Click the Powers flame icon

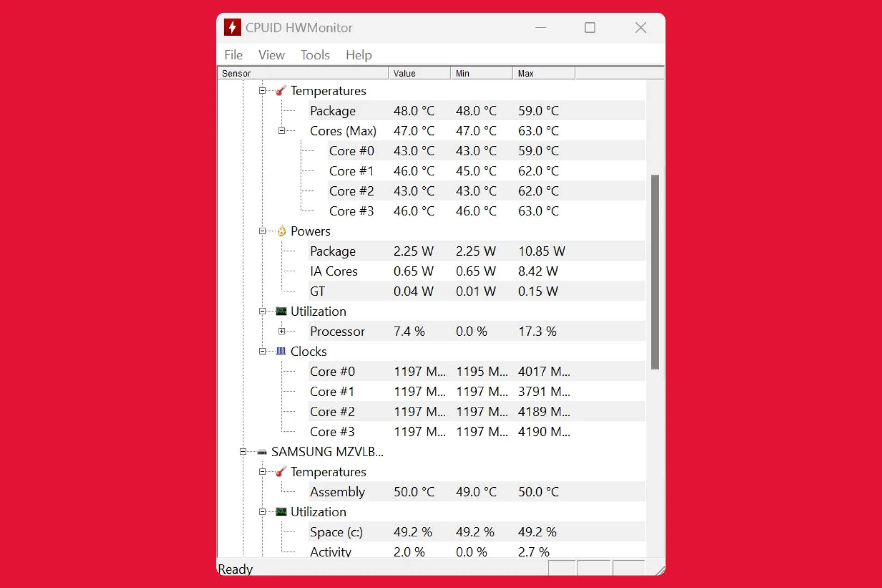(x=281, y=231)
